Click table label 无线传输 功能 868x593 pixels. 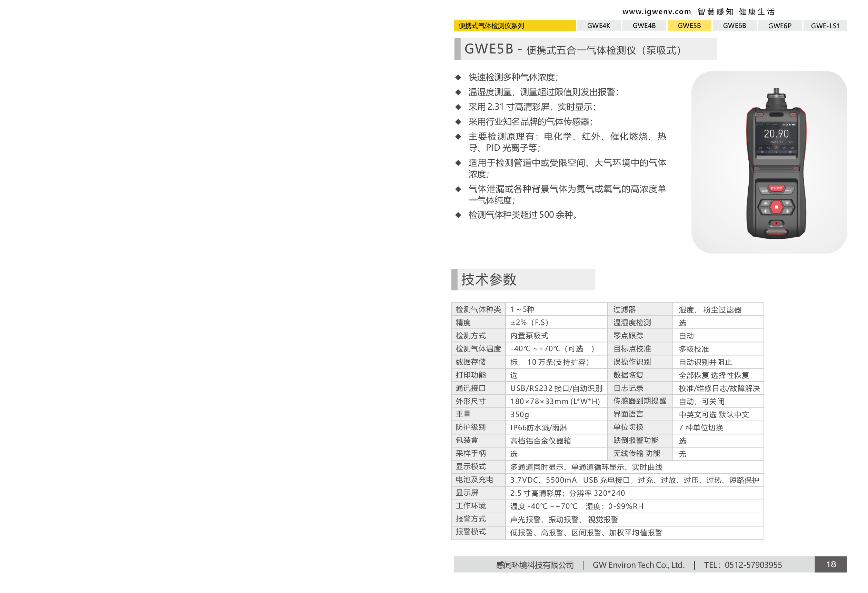coord(637,453)
